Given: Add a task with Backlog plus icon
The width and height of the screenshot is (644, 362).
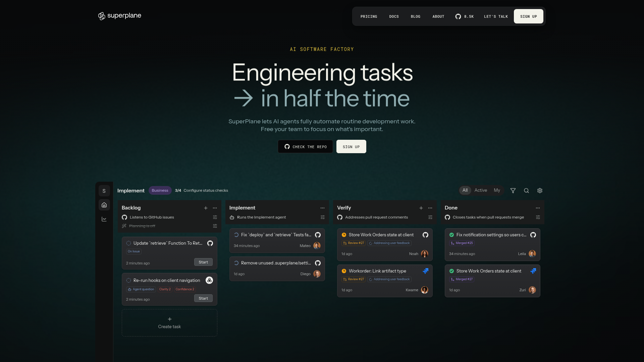Looking at the screenshot, I should click(x=206, y=208).
